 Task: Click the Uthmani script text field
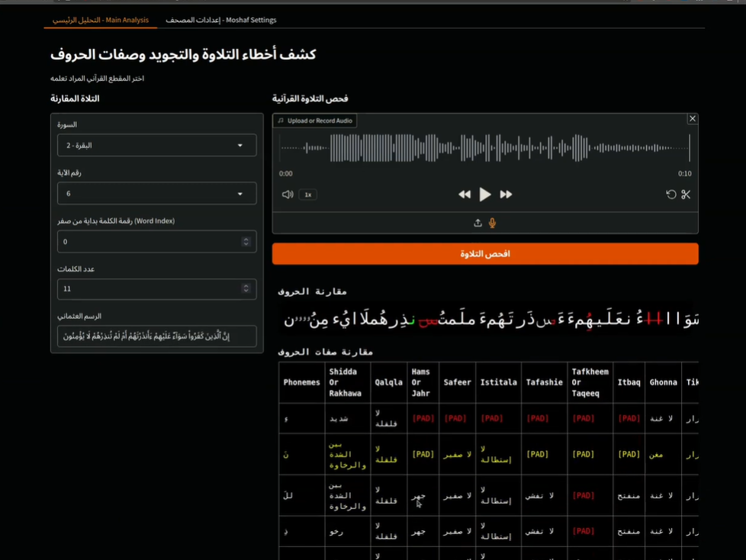[x=156, y=336]
